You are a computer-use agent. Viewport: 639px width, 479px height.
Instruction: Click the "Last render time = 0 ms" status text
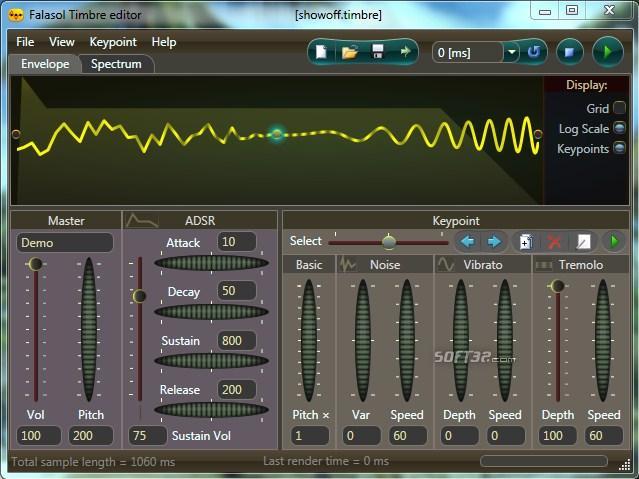pos(326,461)
